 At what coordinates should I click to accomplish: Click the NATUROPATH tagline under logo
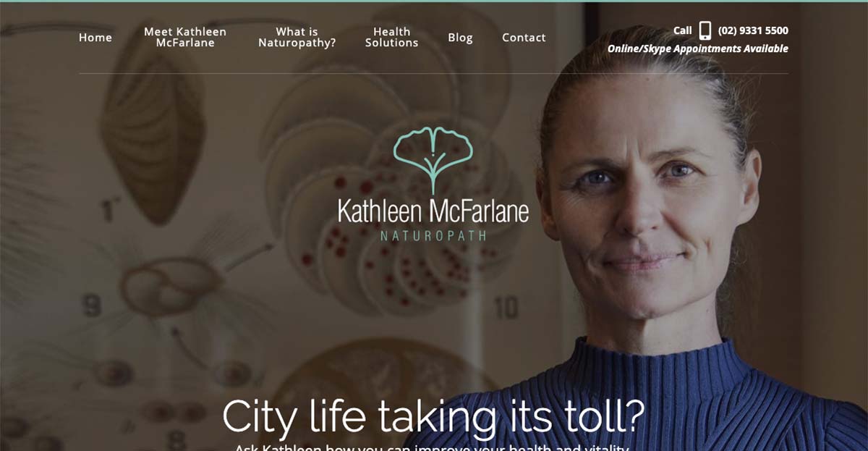tap(433, 235)
